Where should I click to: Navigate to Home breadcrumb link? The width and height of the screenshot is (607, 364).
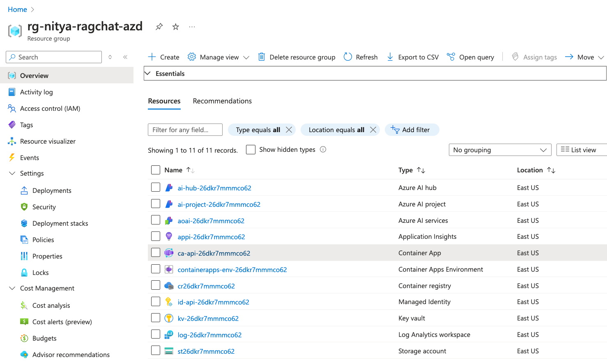17,9
